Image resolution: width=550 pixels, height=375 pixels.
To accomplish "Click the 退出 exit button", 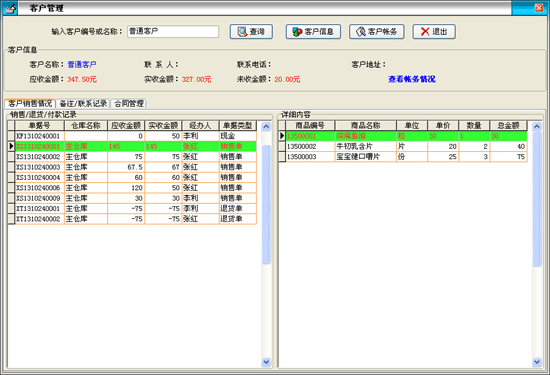I will click(434, 32).
